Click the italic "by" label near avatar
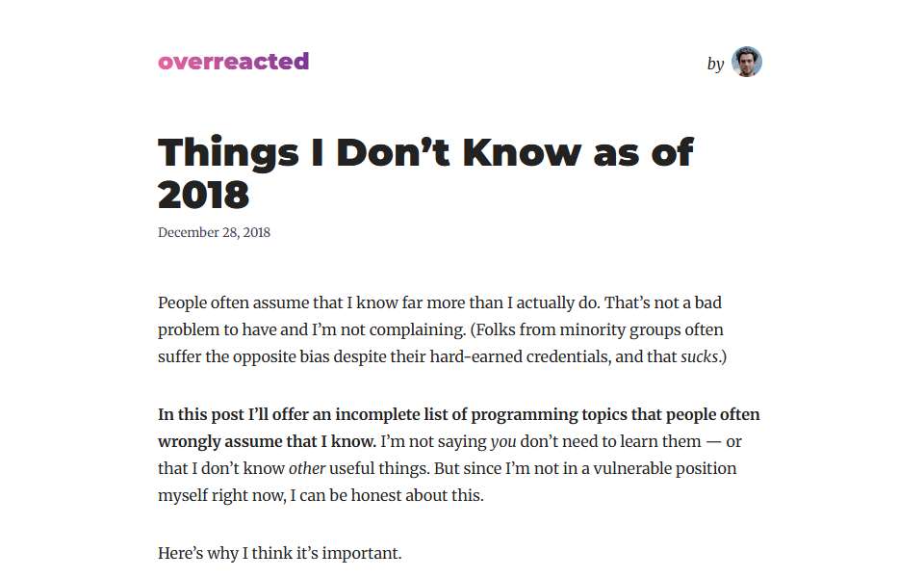Image resolution: width=924 pixels, height=578 pixels. (x=715, y=64)
